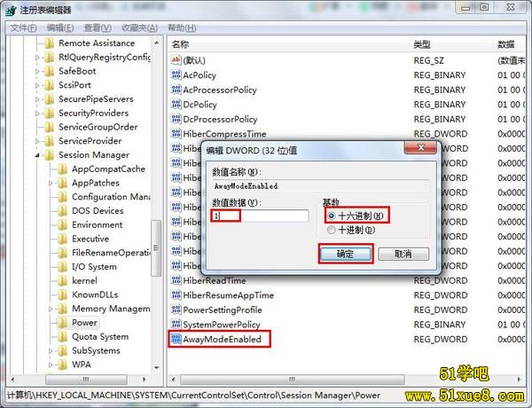Click the AcPolicy value icon
The height and width of the screenshot is (408, 532).
click(176, 75)
